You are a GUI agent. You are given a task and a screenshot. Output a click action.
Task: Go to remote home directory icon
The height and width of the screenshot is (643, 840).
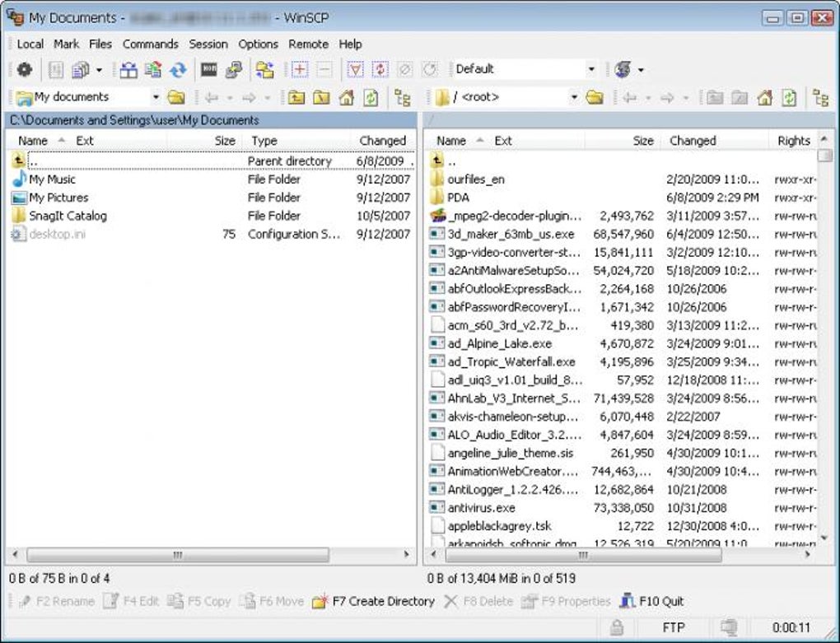pyautogui.click(x=764, y=97)
